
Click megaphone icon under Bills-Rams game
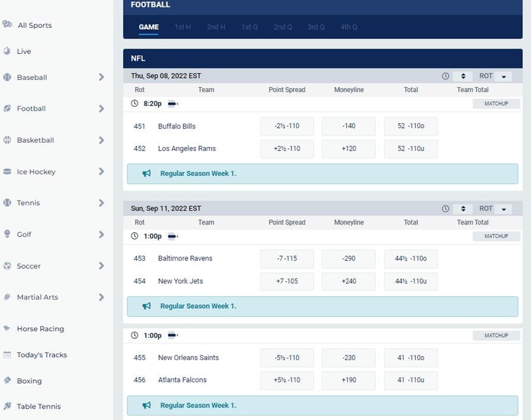click(x=146, y=174)
